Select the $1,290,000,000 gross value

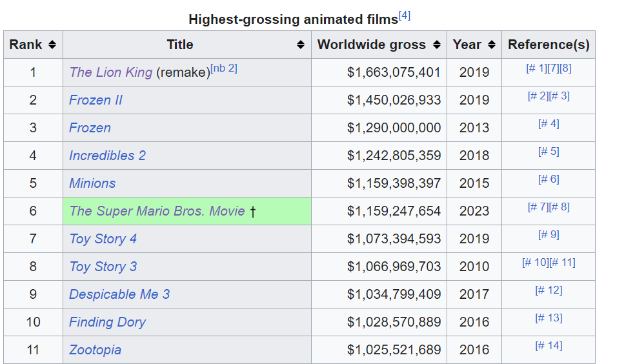394,128
